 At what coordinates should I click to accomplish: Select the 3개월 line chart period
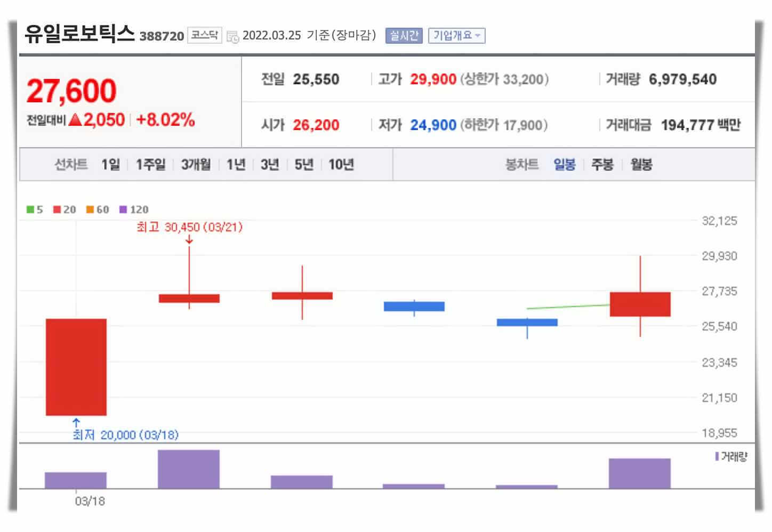click(196, 164)
